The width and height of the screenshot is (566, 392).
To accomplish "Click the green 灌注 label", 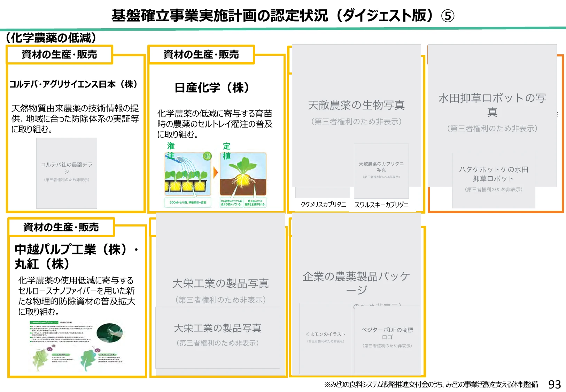I will click(x=171, y=151).
